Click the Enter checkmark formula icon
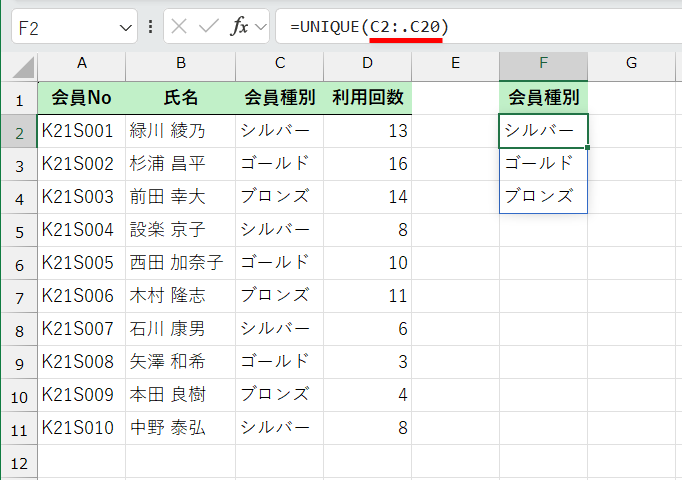The image size is (682, 480). 209,27
